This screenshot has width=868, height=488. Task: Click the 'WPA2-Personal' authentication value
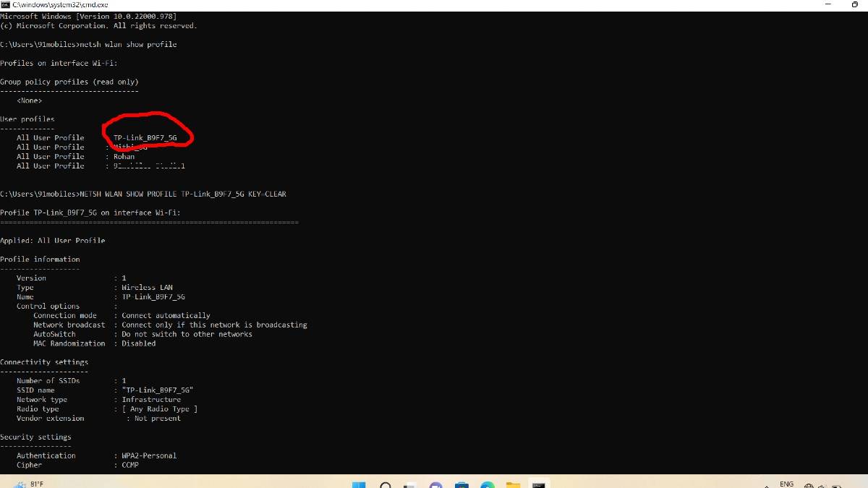[x=149, y=456]
